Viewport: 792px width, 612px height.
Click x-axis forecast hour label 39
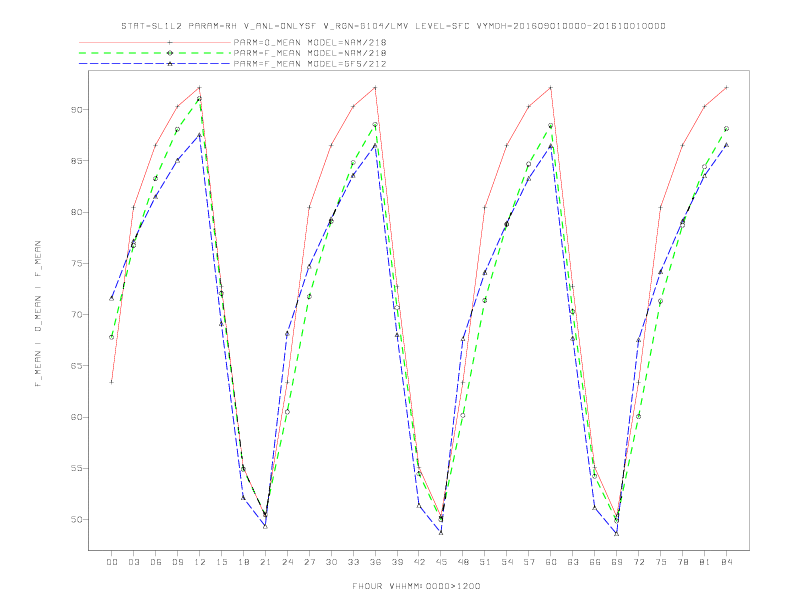pos(397,562)
